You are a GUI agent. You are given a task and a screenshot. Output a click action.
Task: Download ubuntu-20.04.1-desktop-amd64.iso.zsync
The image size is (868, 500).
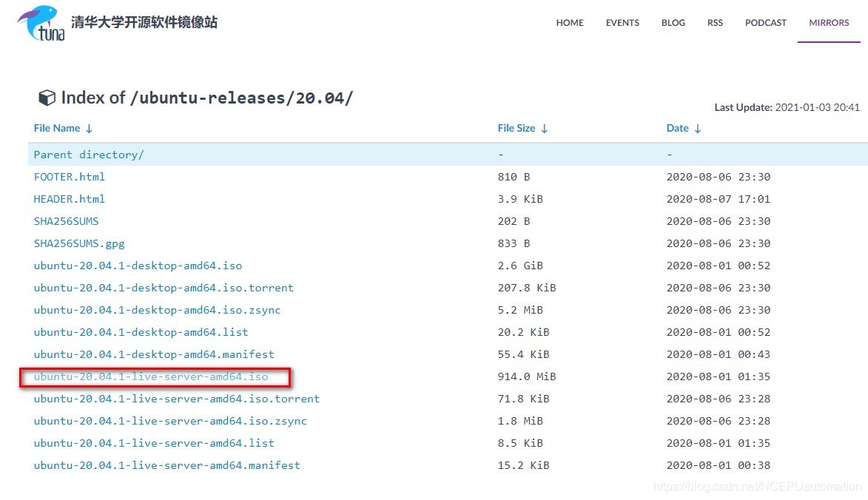(x=157, y=310)
